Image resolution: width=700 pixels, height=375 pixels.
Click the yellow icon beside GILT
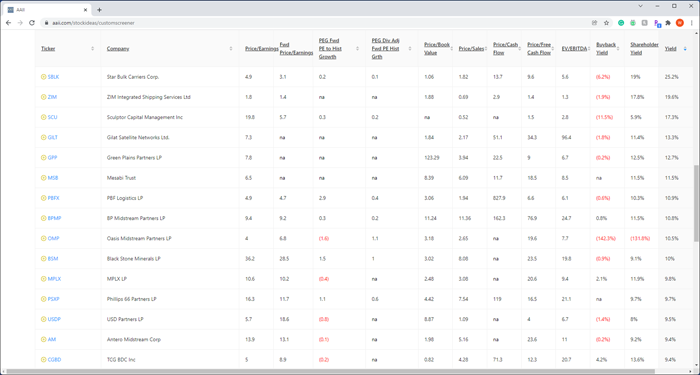tap(43, 138)
